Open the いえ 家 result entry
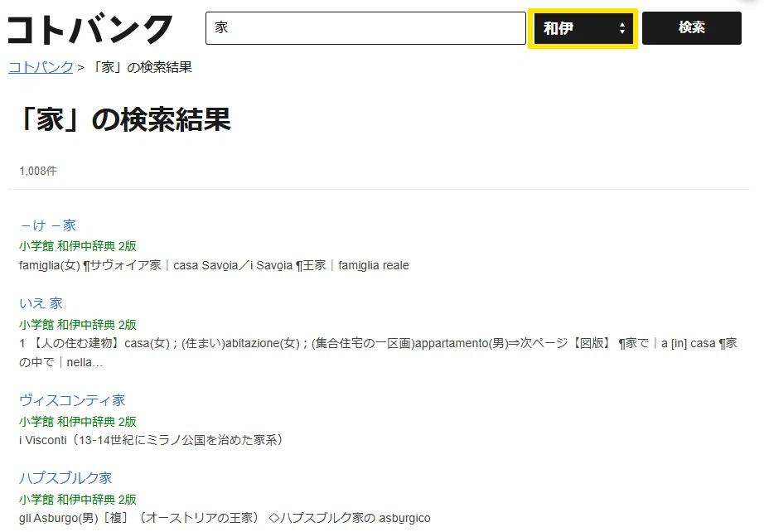764x532 pixels. (41, 303)
